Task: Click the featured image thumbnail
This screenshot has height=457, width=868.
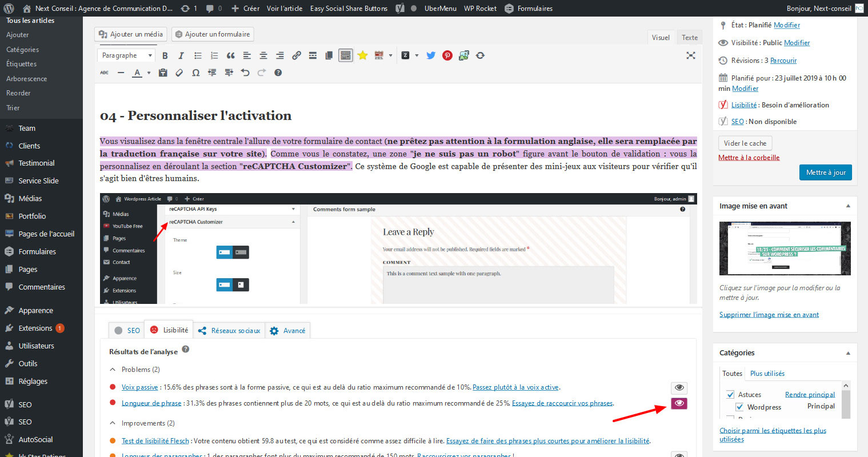Action: [x=785, y=248]
